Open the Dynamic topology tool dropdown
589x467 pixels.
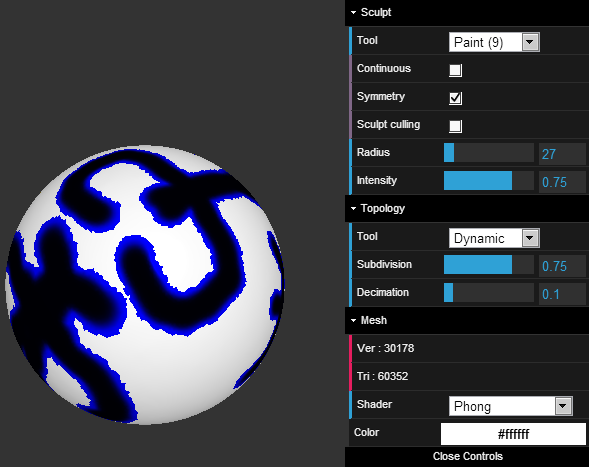[494, 238]
